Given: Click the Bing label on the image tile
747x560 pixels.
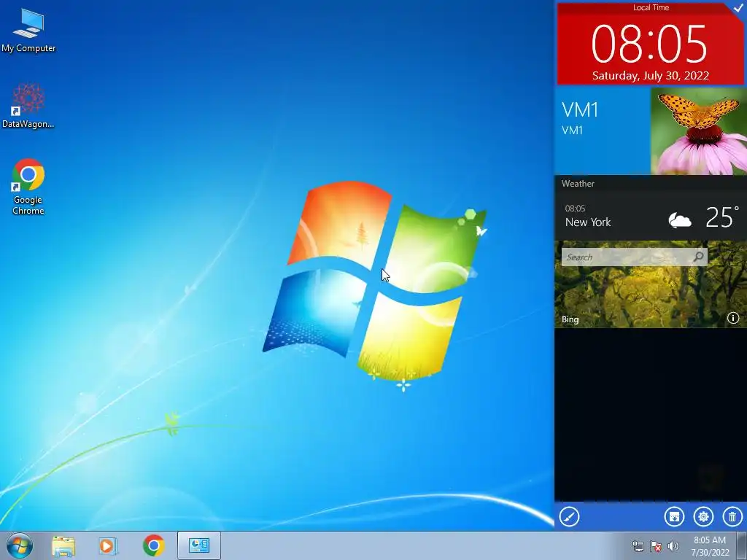Looking at the screenshot, I should (x=570, y=319).
